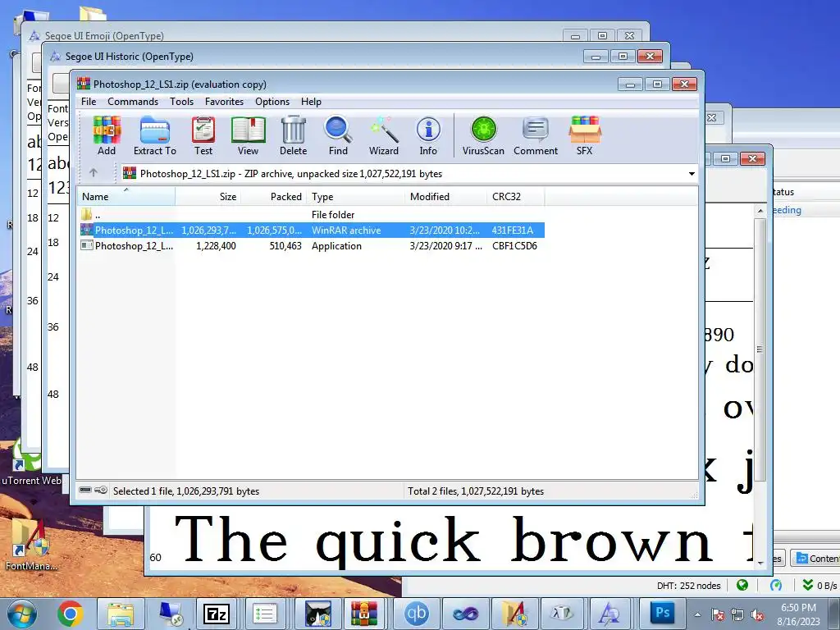Open the File menu
This screenshot has height=630, width=840.
tap(89, 101)
